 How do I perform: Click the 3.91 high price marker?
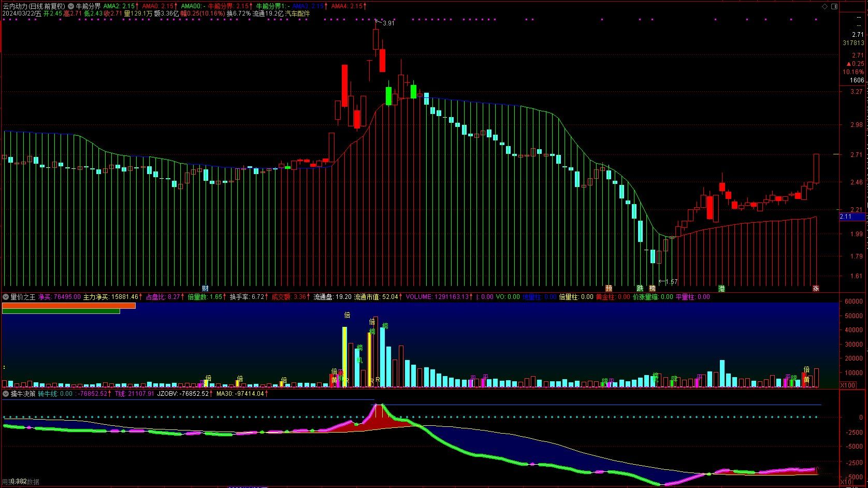388,23
